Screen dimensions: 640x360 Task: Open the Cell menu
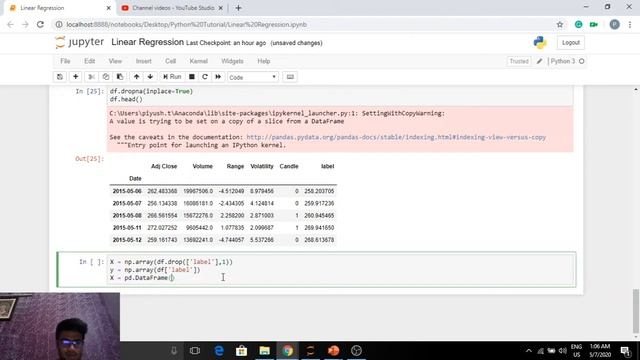(x=171, y=61)
